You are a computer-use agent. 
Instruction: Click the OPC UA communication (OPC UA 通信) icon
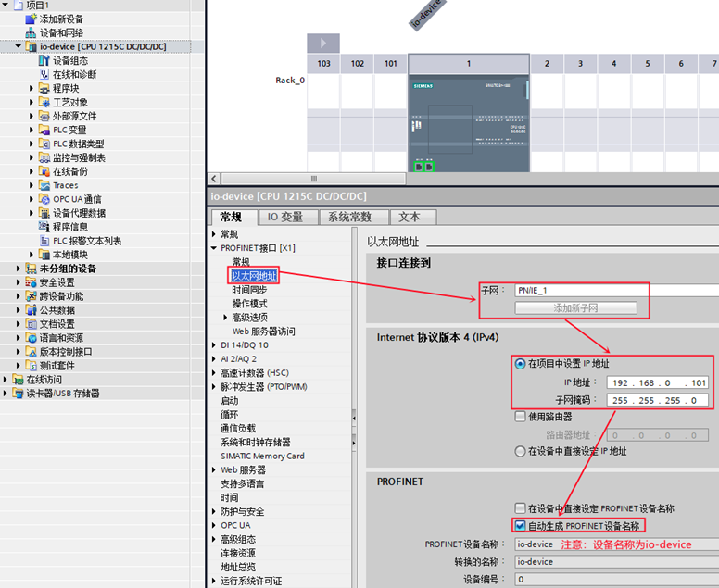[x=44, y=199]
